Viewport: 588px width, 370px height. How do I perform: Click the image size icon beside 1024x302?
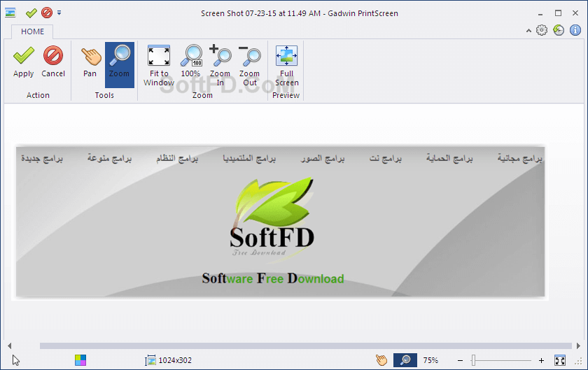pos(150,360)
